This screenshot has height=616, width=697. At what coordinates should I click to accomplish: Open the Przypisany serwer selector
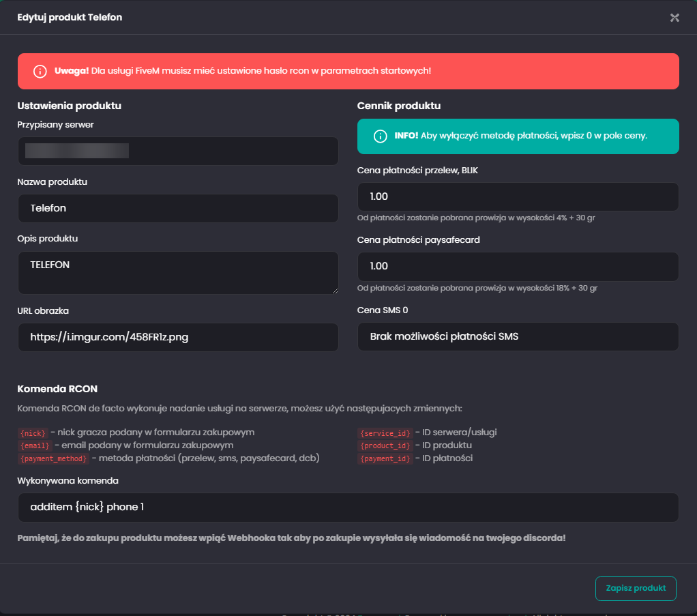tap(178, 151)
